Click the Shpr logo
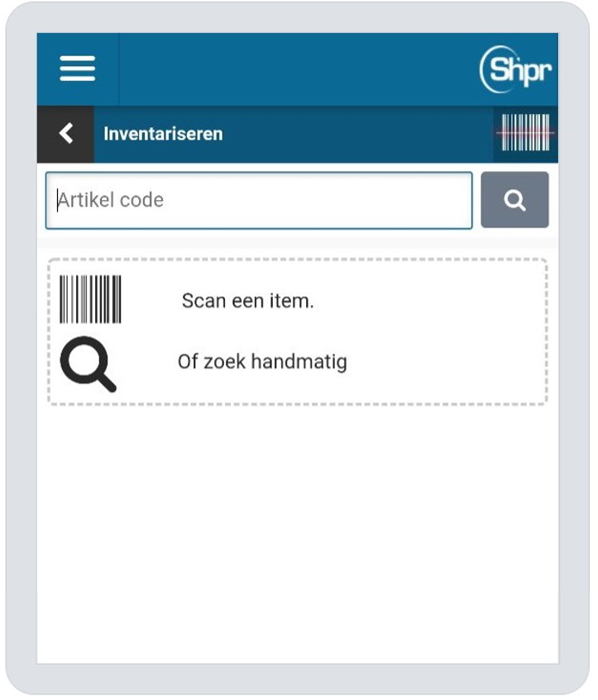The image size is (598, 700). tap(515, 70)
